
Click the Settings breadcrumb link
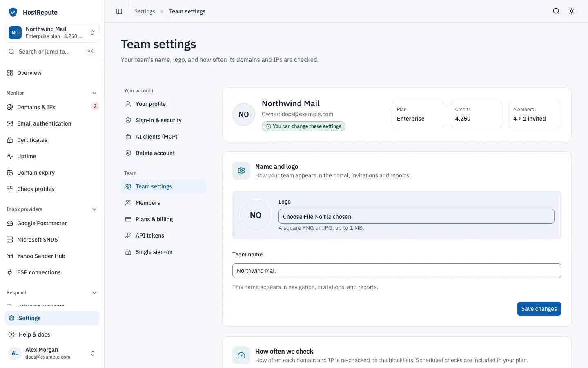click(145, 11)
